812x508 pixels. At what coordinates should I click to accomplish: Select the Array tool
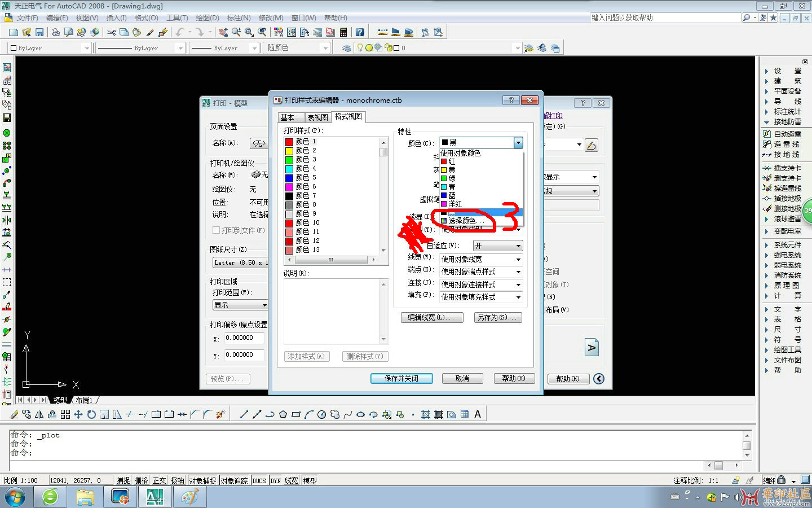[x=65, y=414]
